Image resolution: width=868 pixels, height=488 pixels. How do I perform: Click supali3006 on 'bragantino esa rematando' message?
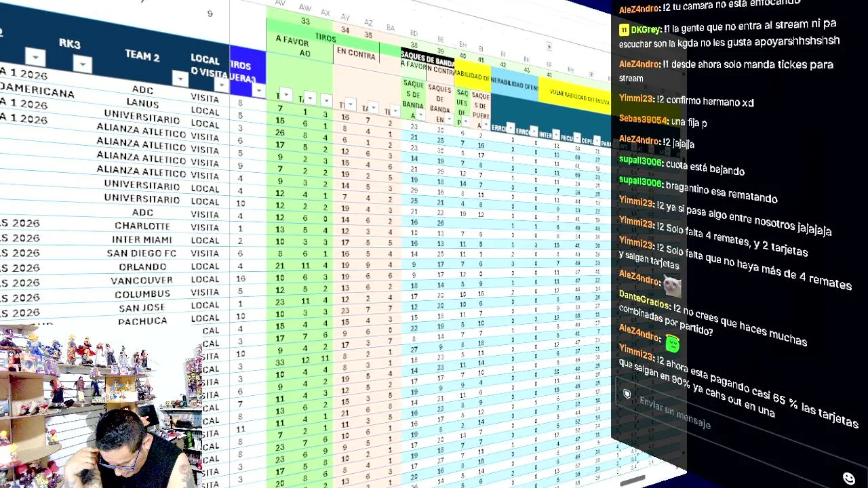pyautogui.click(x=641, y=182)
